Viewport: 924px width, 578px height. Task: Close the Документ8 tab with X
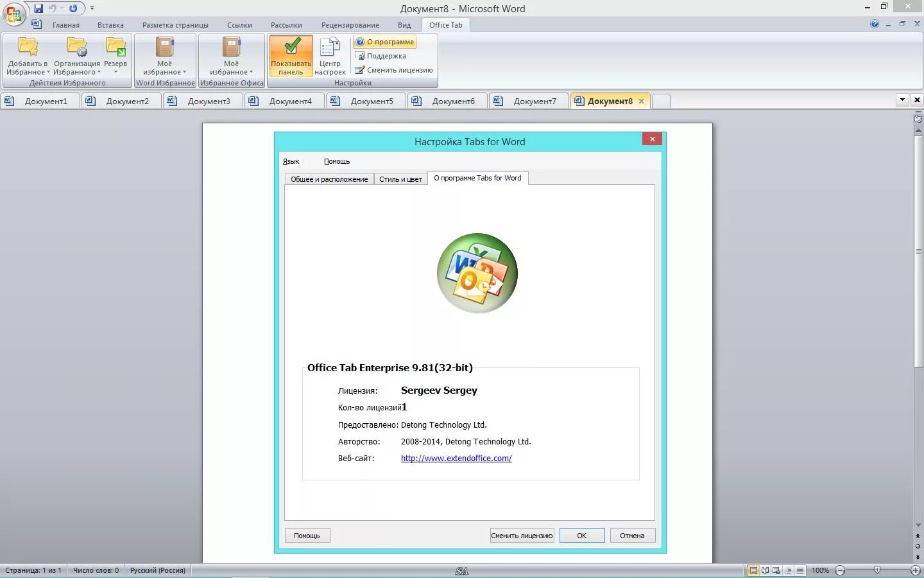coord(641,101)
